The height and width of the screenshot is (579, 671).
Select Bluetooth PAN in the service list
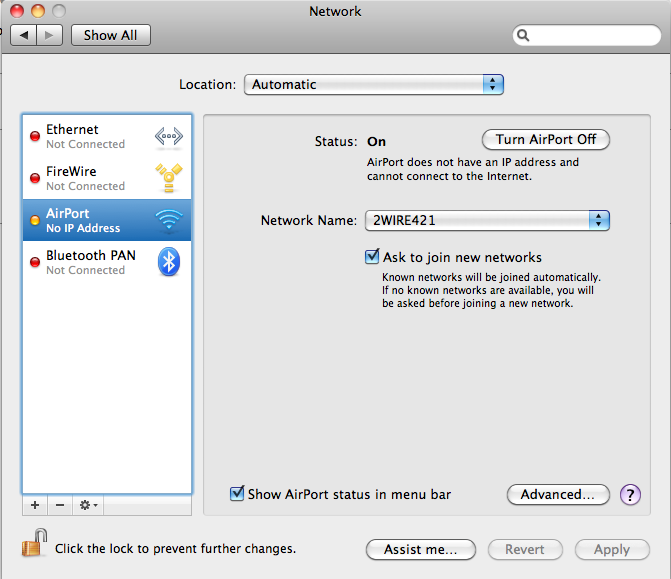107,262
